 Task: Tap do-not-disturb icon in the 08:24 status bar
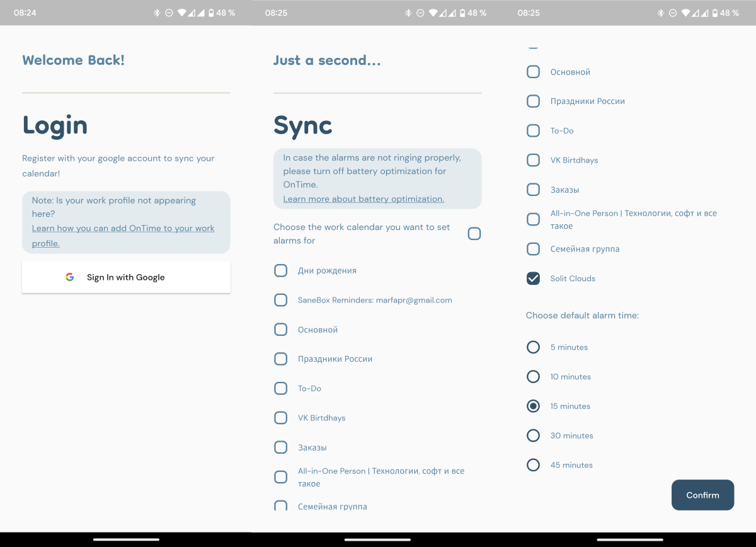click(169, 13)
